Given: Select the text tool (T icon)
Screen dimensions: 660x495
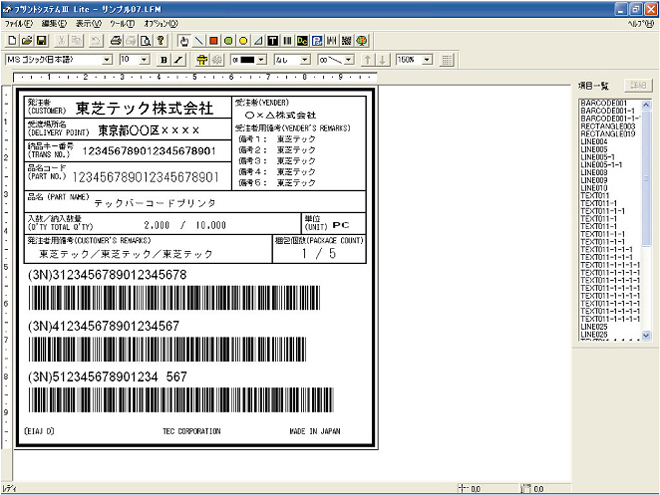Looking at the screenshot, I should pos(273,41).
